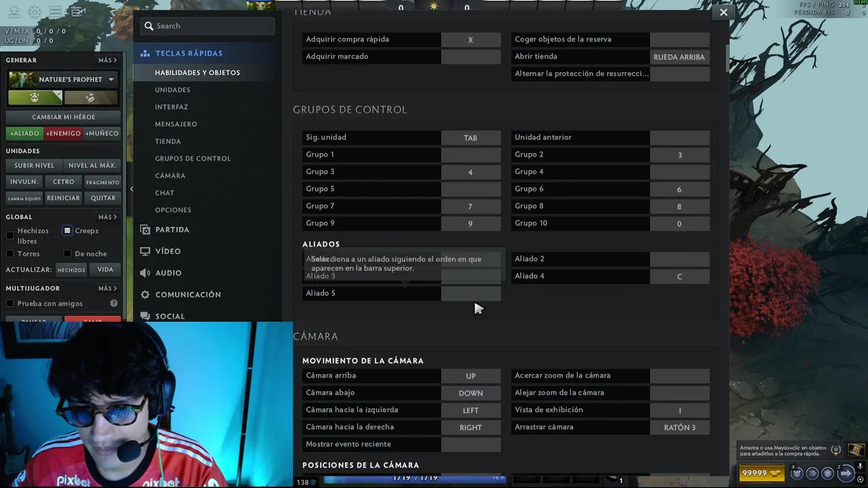Switch to the Vídeo settings tab
The width and height of the screenshot is (868, 488).
point(167,251)
